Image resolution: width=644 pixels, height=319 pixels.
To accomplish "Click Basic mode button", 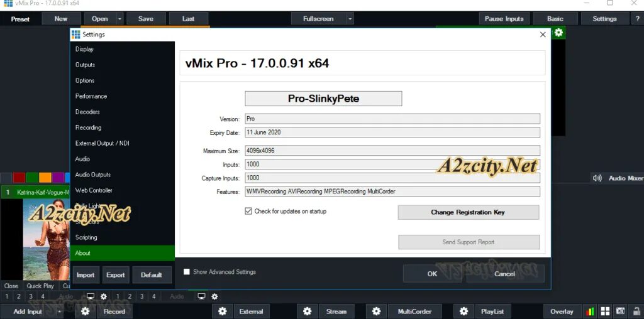I will point(555,18).
